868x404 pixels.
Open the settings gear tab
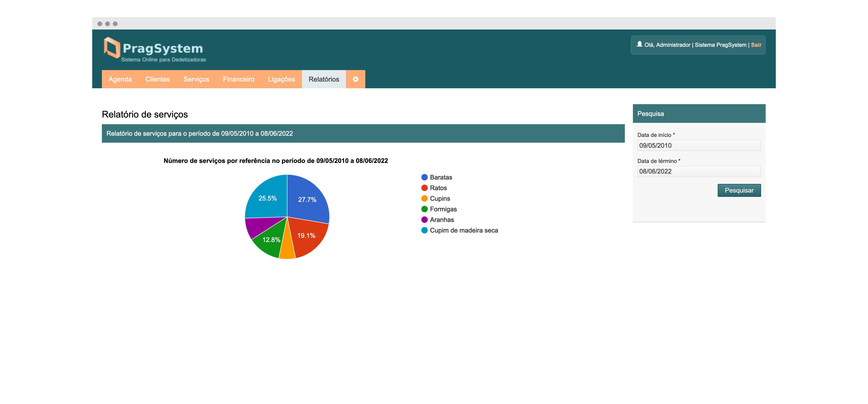pos(355,79)
